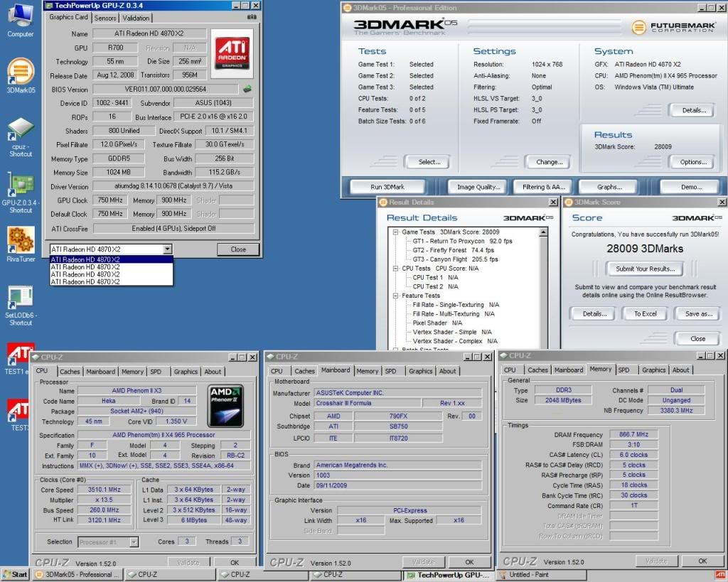
Task: Click OK in the CPU-Z Processor window
Action: click(x=235, y=563)
